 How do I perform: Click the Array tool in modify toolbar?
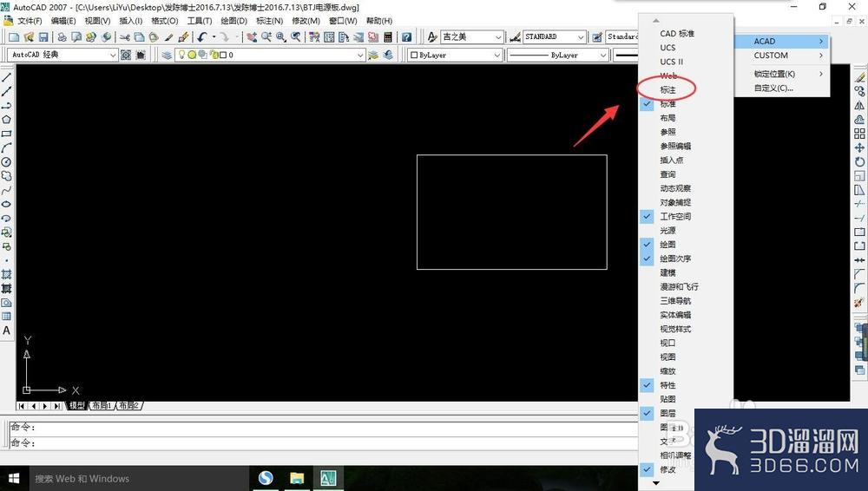(859, 134)
